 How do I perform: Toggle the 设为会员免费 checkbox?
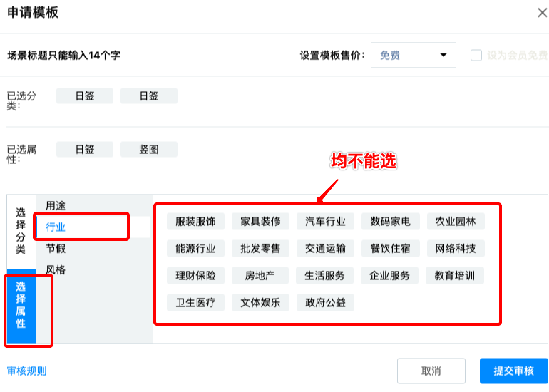coord(476,55)
